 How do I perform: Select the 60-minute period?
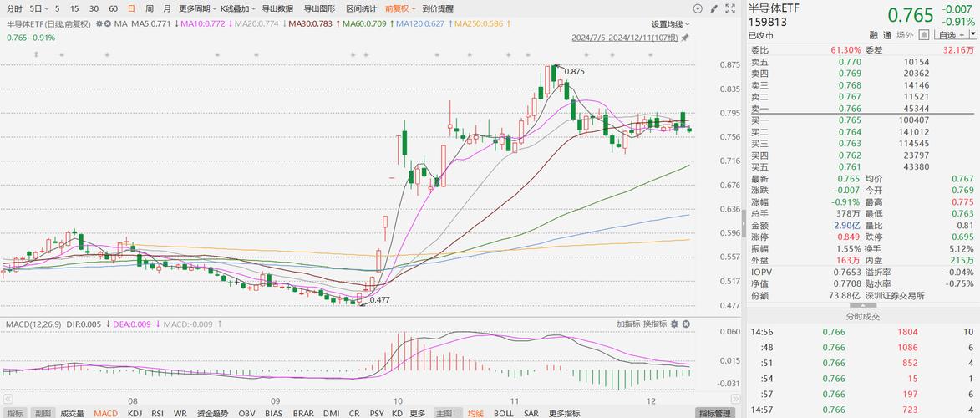tap(113, 8)
